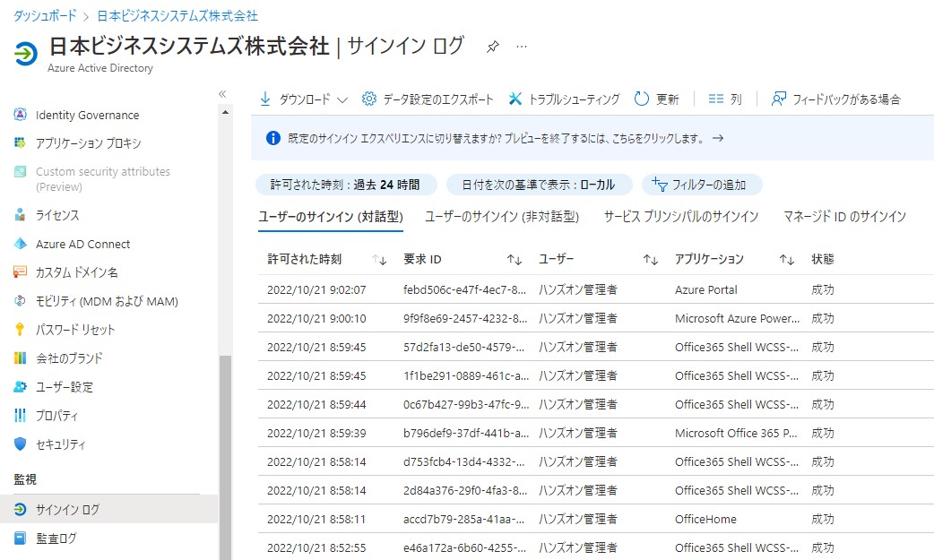This screenshot has width=934, height=560.
Task: Click the 更新 refresh icon
Action: 642,99
